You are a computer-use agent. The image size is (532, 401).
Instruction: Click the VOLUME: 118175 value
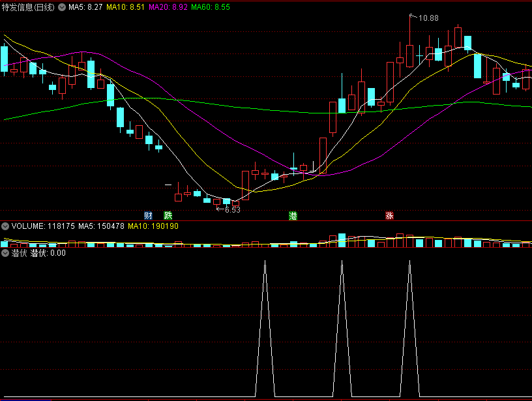43,226
